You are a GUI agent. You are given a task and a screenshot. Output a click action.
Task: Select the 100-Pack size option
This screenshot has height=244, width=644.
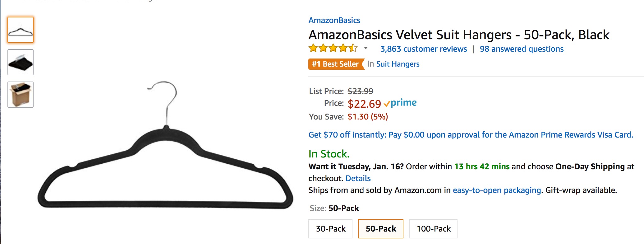click(433, 229)
